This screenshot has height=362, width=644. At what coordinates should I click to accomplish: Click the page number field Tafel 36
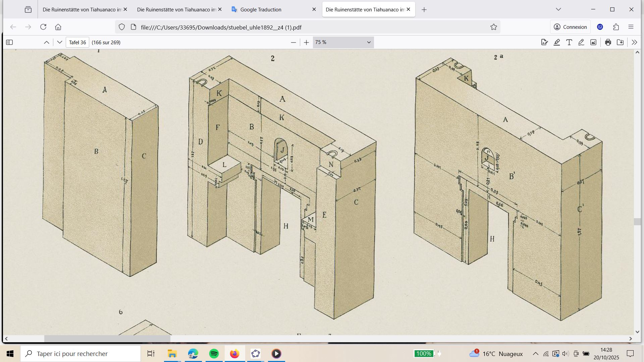pyautogui.click(x=77, y=42)
